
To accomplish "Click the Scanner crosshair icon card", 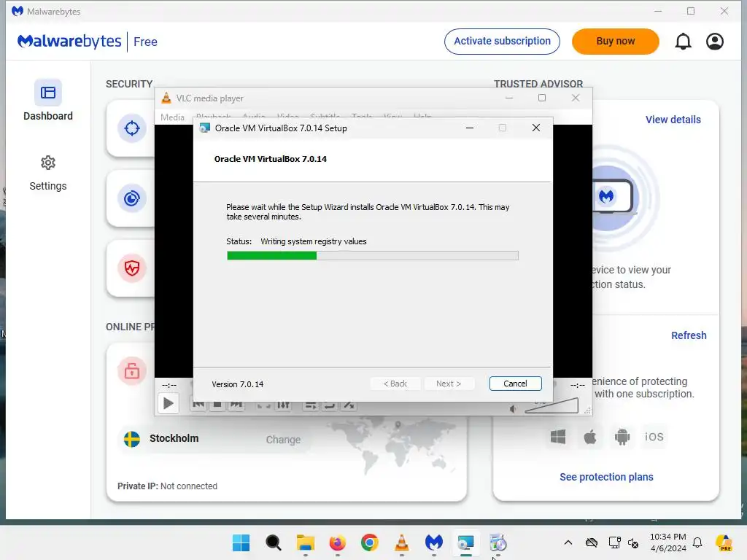I will coord(132,128).
